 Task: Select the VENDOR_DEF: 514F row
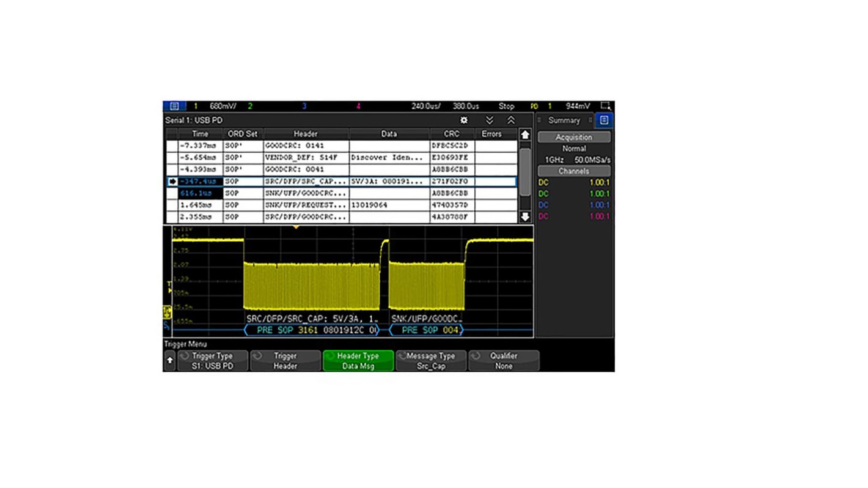[342, 158]
